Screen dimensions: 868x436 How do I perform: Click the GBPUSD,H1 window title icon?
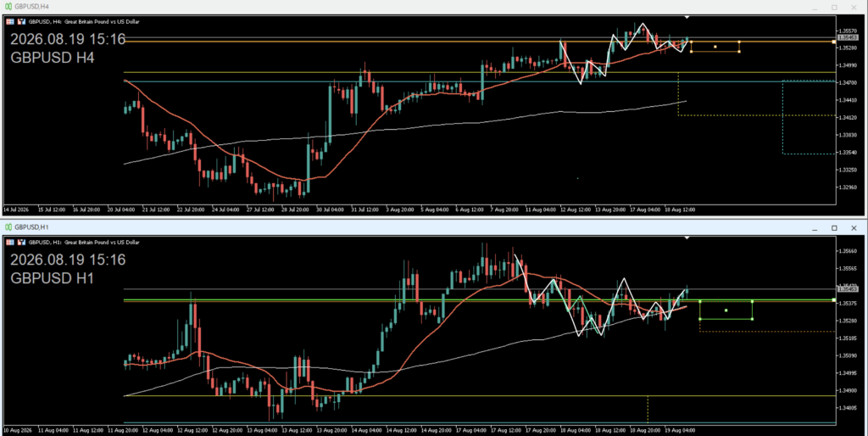[8, 227]
